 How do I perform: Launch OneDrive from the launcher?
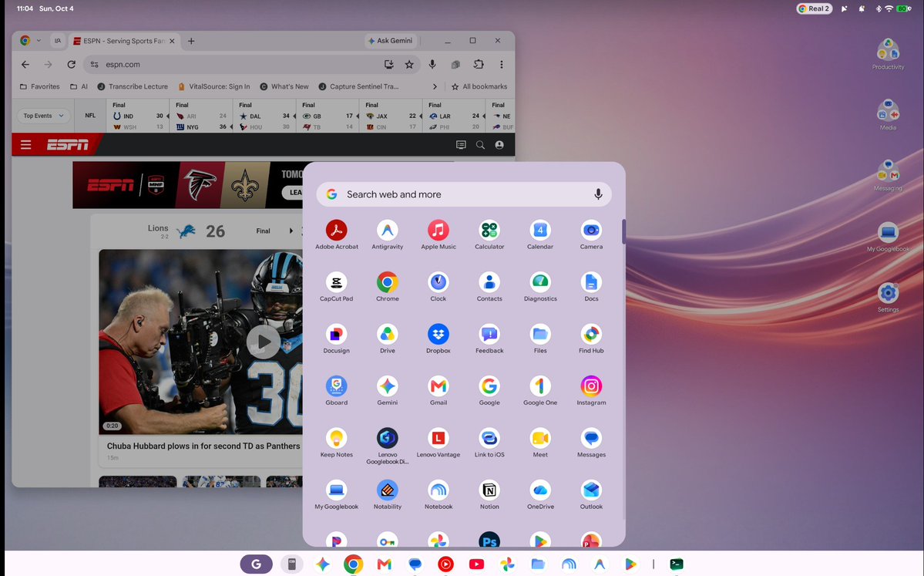[540, 494]
